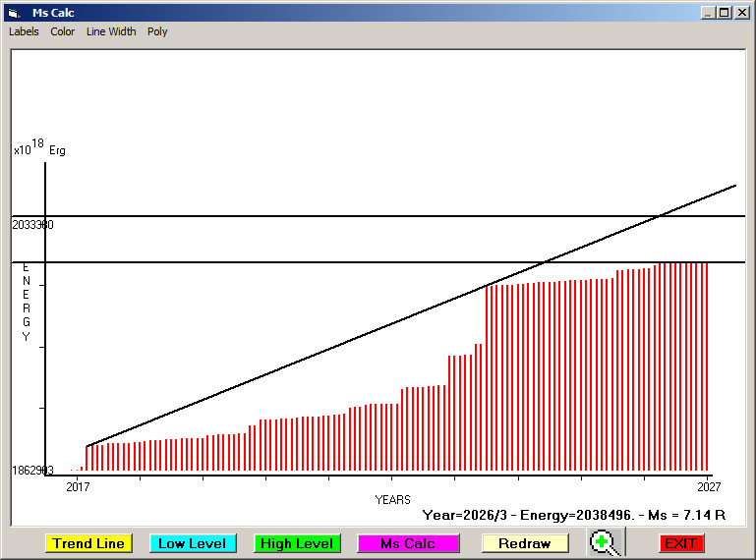The width and height of the screenshot is (756, 560).
Task: Click the red EXIT button
Action: tap(680, 543)
